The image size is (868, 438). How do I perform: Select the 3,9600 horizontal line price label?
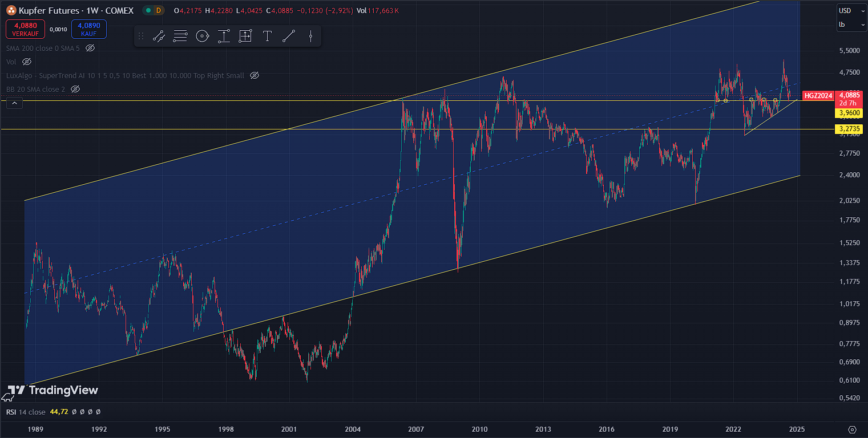(x=848, y=113)
